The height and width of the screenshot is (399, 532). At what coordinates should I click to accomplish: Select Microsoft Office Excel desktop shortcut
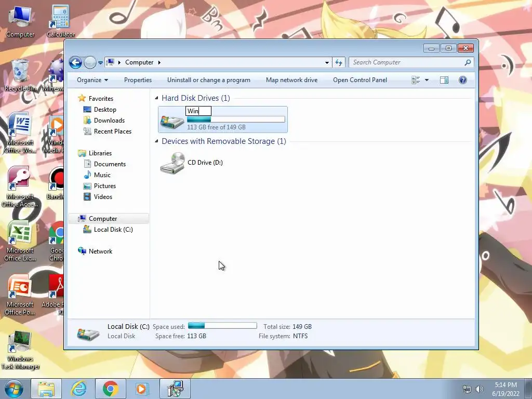pyautogui.click(x=20, y=241)
